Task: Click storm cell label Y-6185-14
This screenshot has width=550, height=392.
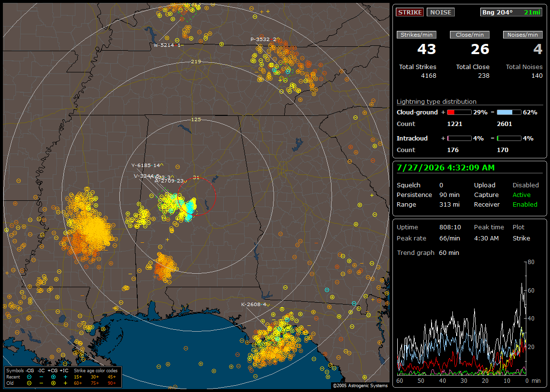Action: coord(145,166)
